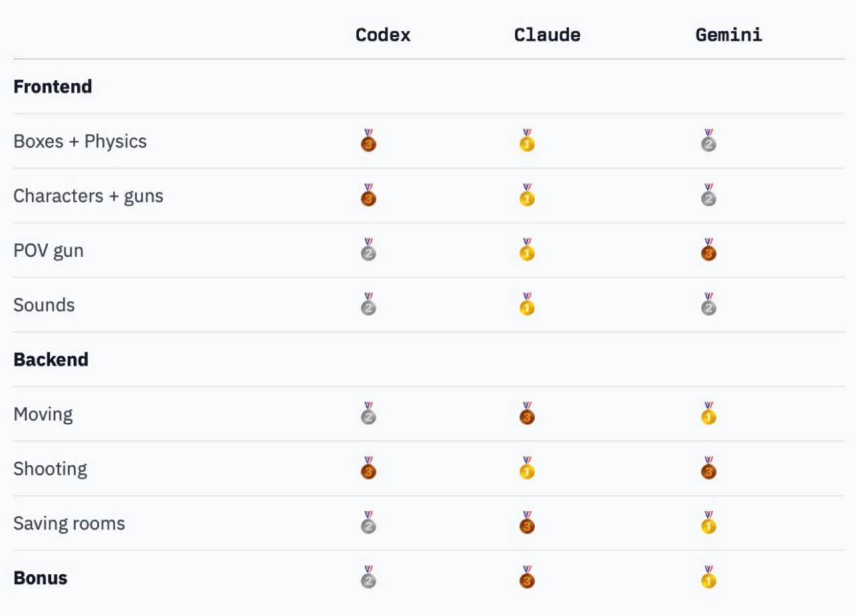The height and width of the screenshot is (616, 856).
Task: Click Codex's bronze medal for Boxes + Physics
Action: [368, 141]
